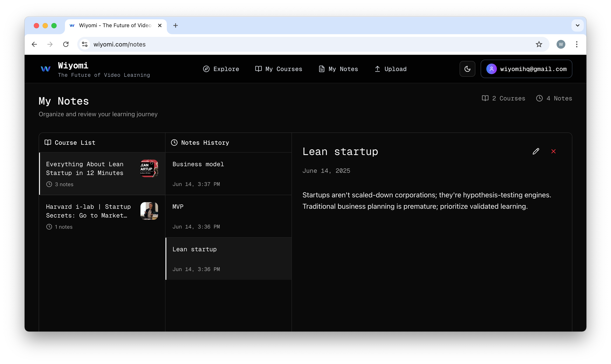Delete note with the red X icon
The image size is (611, 364).
553,151
